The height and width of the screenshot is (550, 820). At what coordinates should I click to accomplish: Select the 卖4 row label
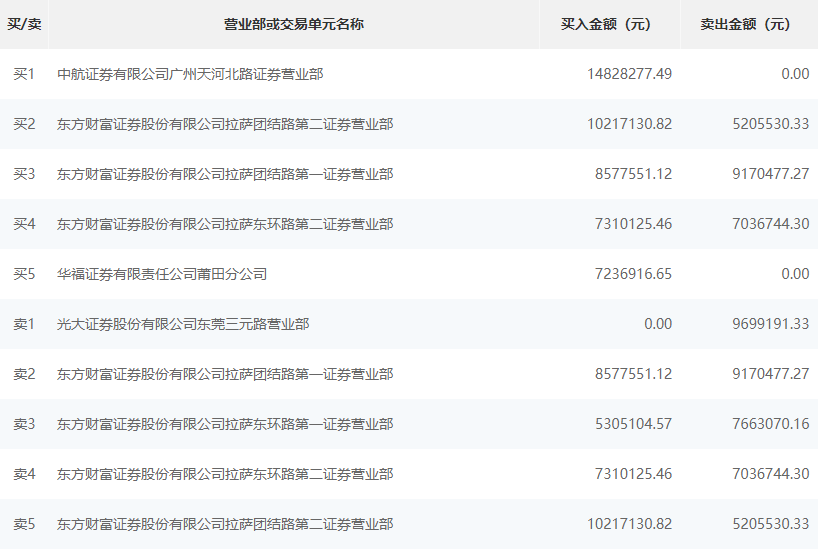24,474
